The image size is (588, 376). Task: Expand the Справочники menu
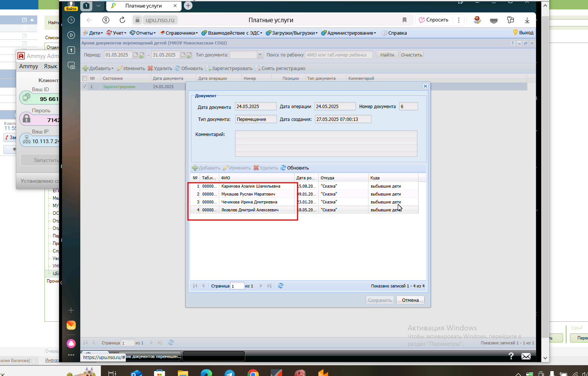pyautogui.click(x=179, y=33)
